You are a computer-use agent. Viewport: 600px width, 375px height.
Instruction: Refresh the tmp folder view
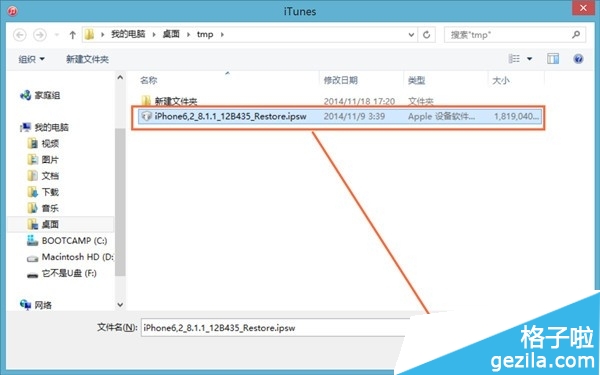[x=426, y=35]
